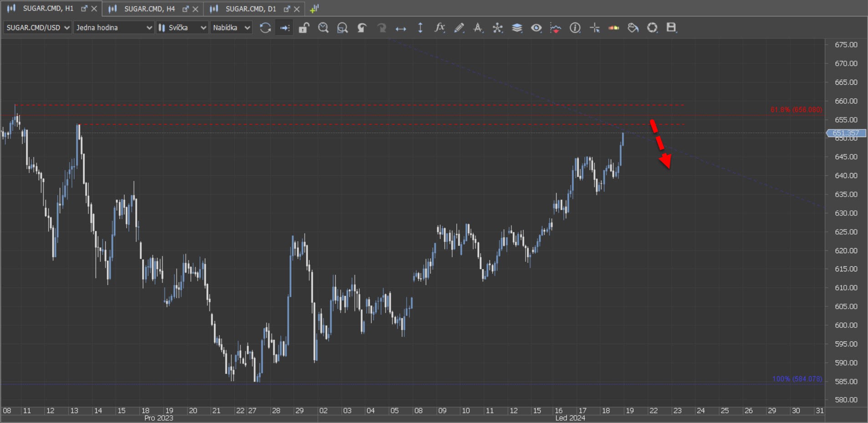868x423 pixels.
Task: Close the SUGAR.CMD, D1 tab
Action: coord(297,9)
